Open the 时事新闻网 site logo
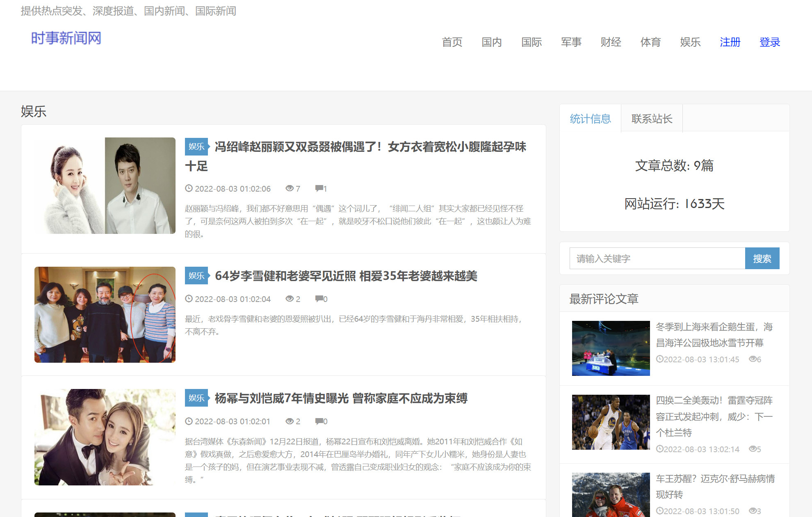Viewport: 812px width, 517px height. click(x=66, y=38)
